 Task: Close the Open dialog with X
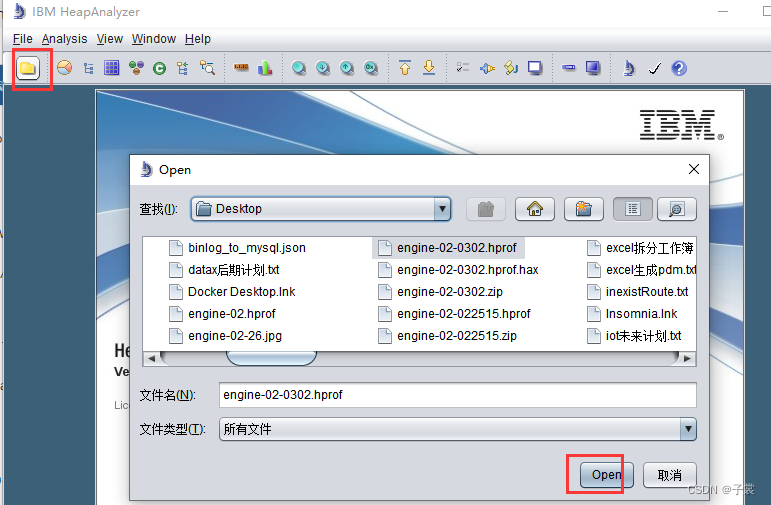point(694,169)
